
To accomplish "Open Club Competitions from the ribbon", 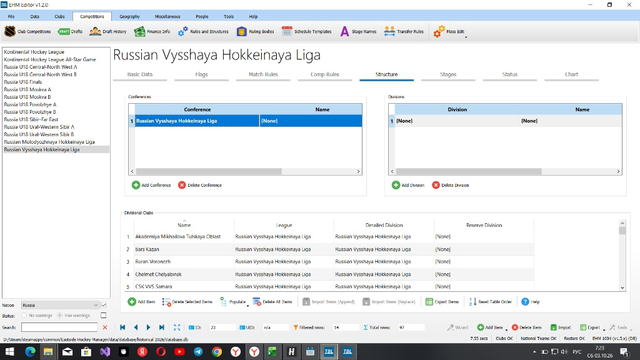I will pos(28,31).
